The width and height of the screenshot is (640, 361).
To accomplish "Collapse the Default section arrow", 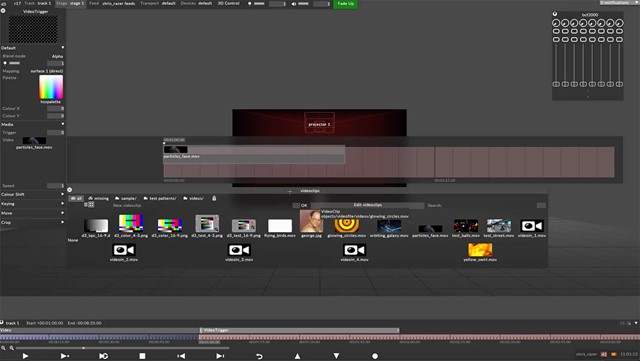I will point(62,48).
